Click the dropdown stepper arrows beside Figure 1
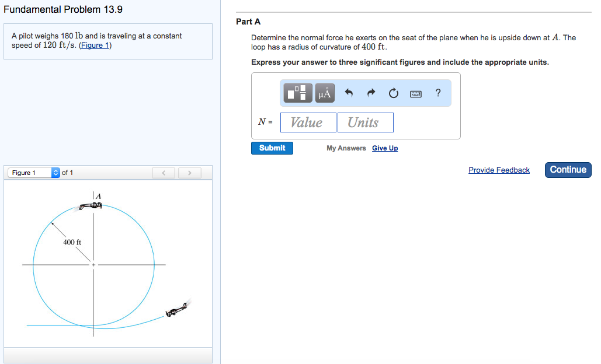This screenshot has width=601, height=364. [x=55, y=173]
